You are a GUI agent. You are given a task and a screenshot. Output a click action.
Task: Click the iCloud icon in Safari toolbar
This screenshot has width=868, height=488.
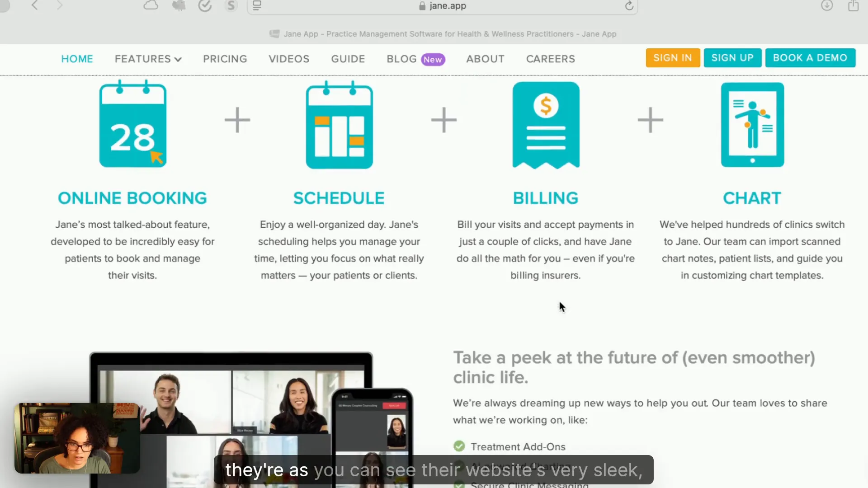pos(151,5)
